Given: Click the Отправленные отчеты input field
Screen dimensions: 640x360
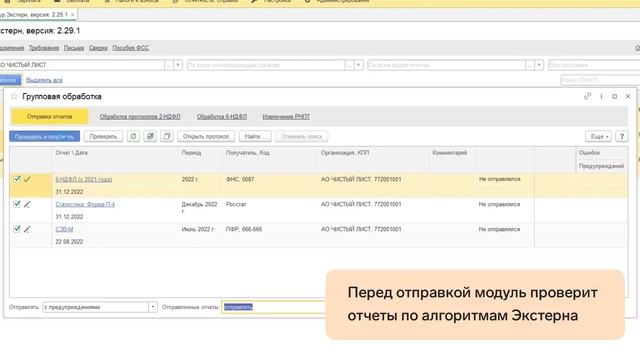Looking at the screenshot, I should coord(273,307).
